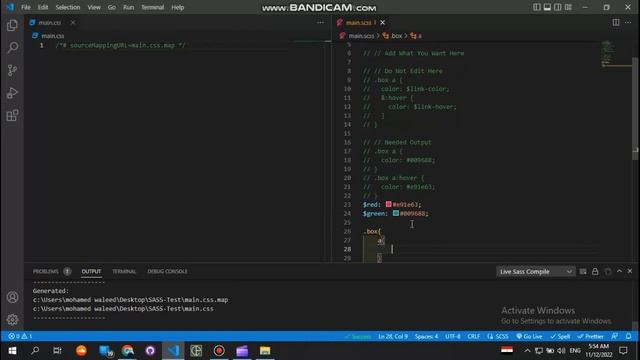Click Go Live in the status bar
Image resolution: width=640 pixels, height=360 pixels.
(x=529, y=336)
